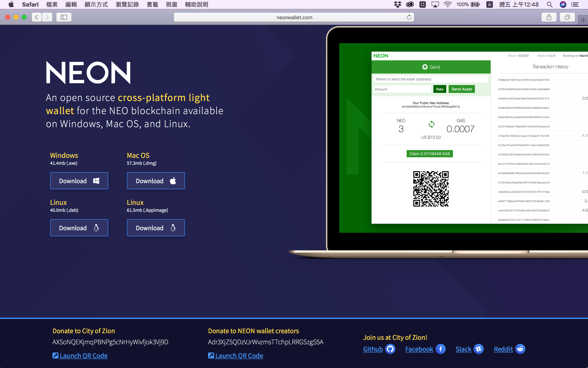
Task: Click the '61.5mb (.AppImage)' size label
Action: pos(147,210)
